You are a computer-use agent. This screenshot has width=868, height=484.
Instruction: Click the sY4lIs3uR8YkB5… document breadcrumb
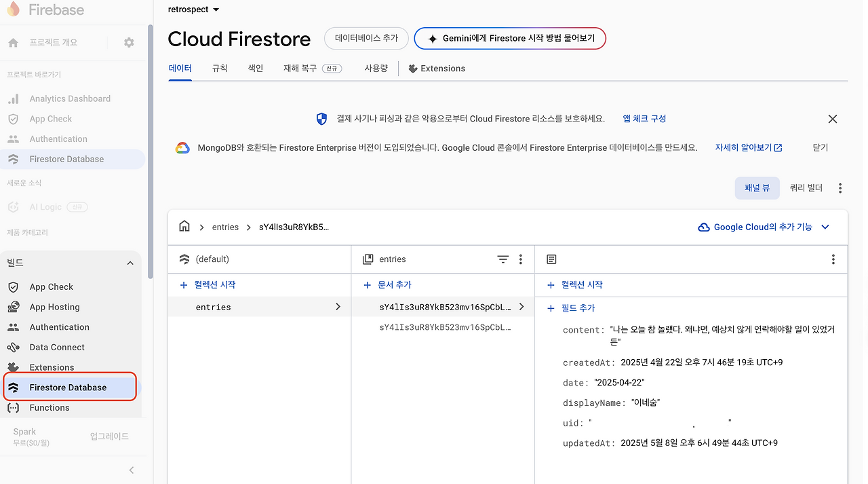pyautogui.click(x=294, y=227)
